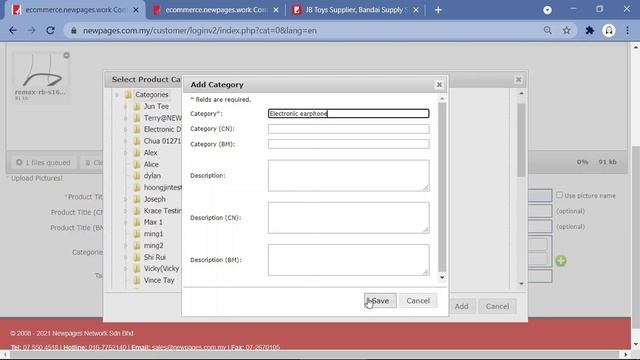The image size is (640, 360).
Task: Select the hoongjintest category
Action: click(x=162, y=187)
